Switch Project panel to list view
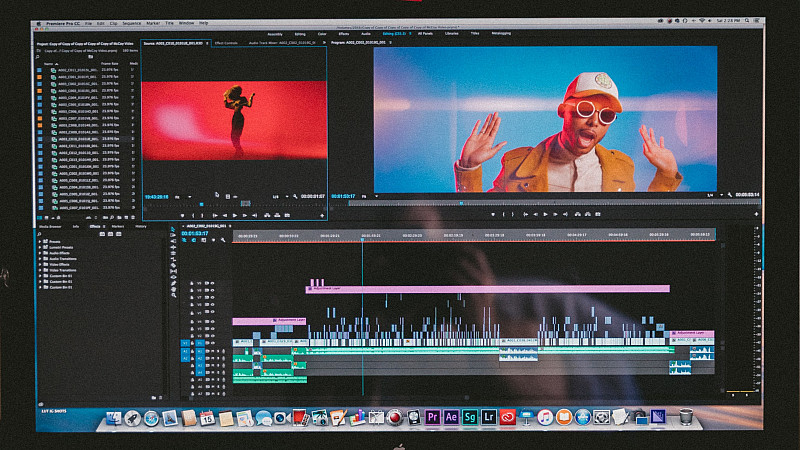800x450 pixels. pos(39,218)
